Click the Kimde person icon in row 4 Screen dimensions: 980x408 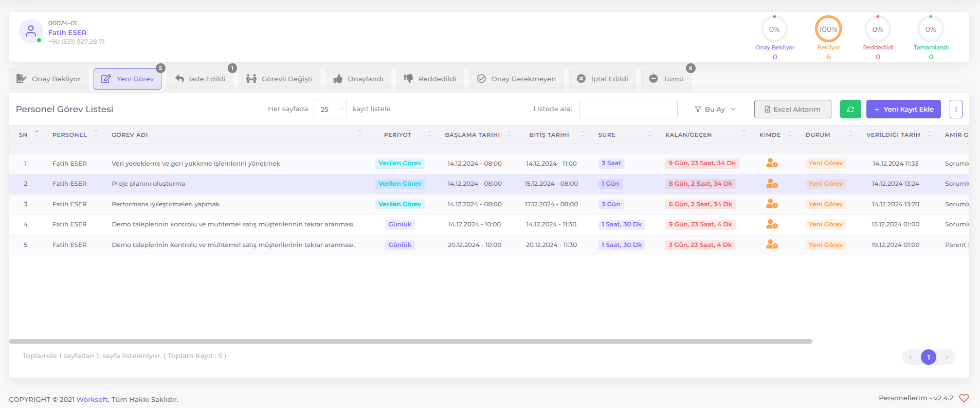click(772, 224)
